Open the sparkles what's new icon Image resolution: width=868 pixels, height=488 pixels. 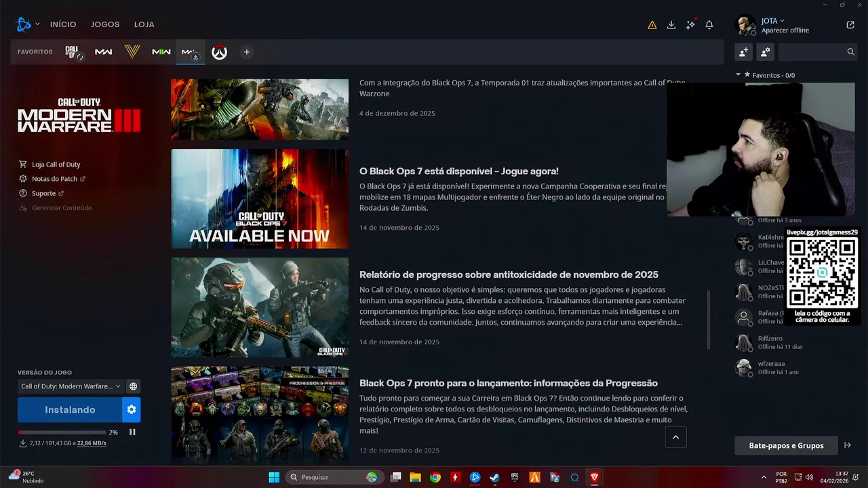click(x=690, y=25)
